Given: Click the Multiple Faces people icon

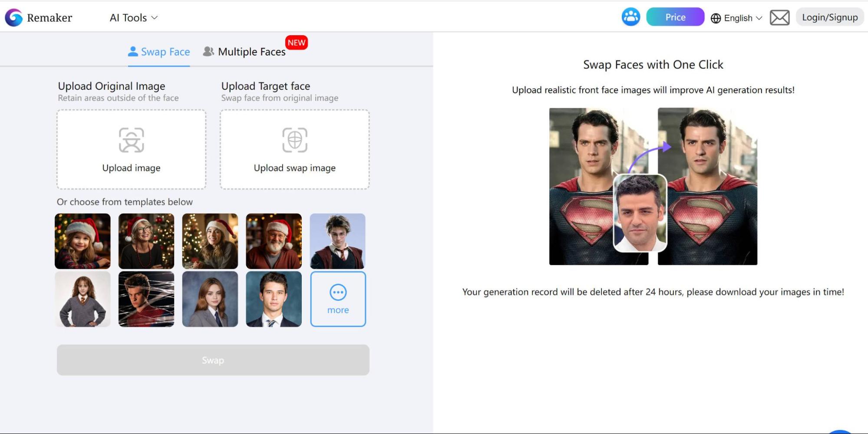Looking at the screenshot, I should click(x=208, y=51).
